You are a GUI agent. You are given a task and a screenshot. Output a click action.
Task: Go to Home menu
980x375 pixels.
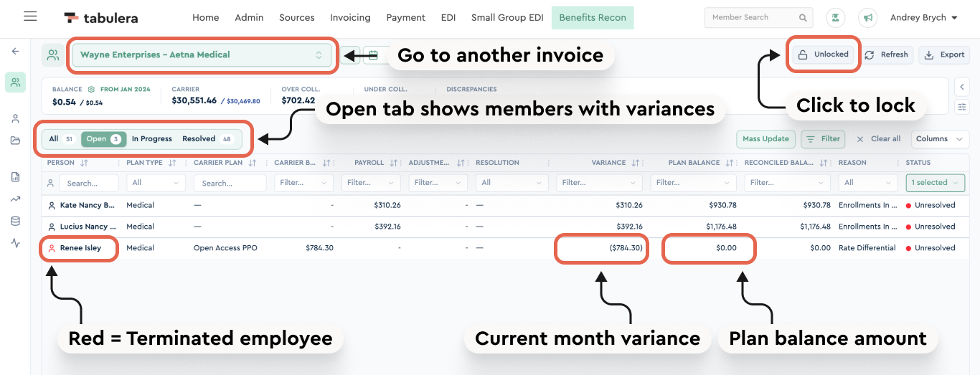206,17
